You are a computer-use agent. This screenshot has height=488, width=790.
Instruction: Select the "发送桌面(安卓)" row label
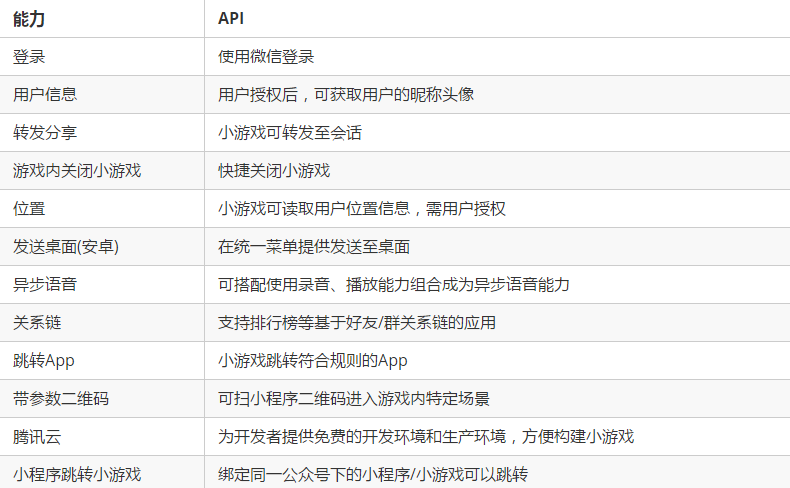[x=66, y=247]
